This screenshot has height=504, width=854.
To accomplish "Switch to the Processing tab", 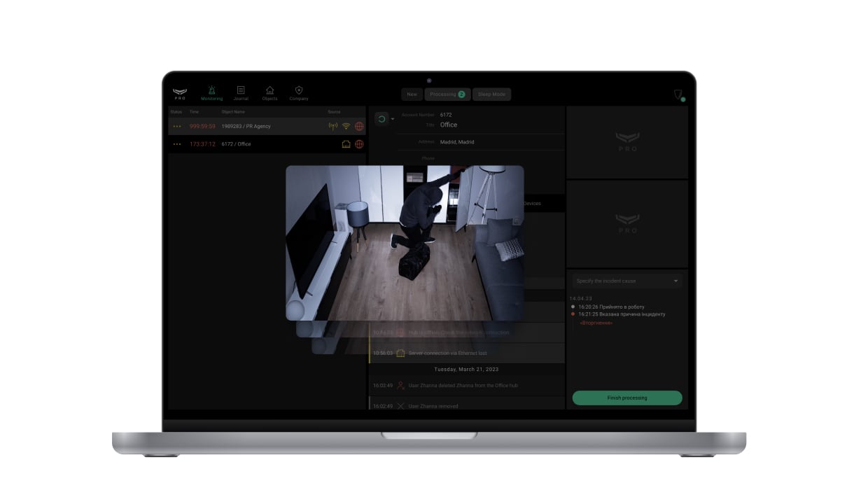I will 447,94.
